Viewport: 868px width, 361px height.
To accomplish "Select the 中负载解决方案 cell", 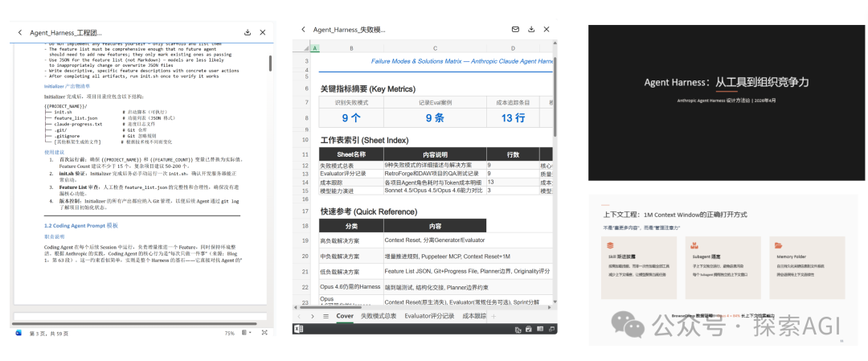I will pos(351,256).
